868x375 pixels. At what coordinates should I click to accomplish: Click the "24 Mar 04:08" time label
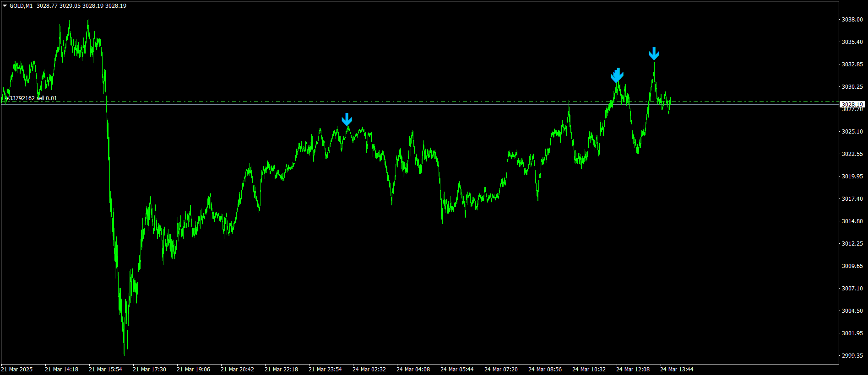click(x=413, y=370)
